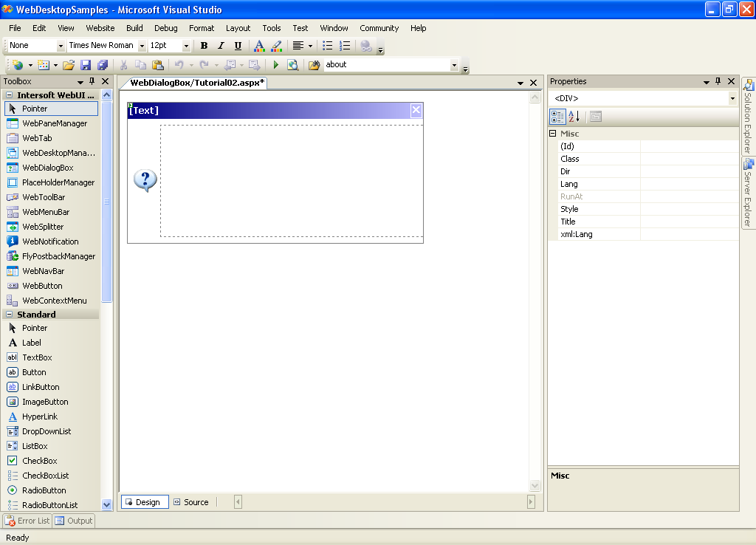Insert a numbered list from toolbar
Image resolution: width=756 pixels, height=545 pixels.
345,46
